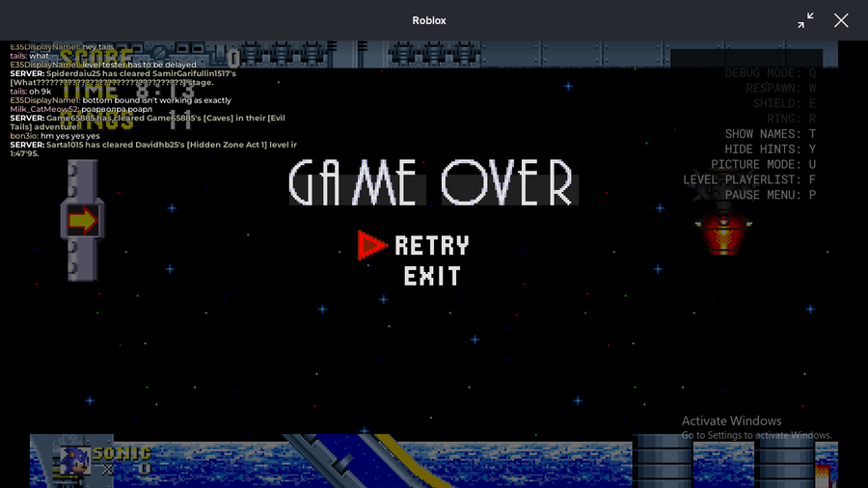Image resolution: width=868 pixels, height=488 pixels.
Task: Click the SHOW NAMES: T hint
Action: click(x=771, y=134)
